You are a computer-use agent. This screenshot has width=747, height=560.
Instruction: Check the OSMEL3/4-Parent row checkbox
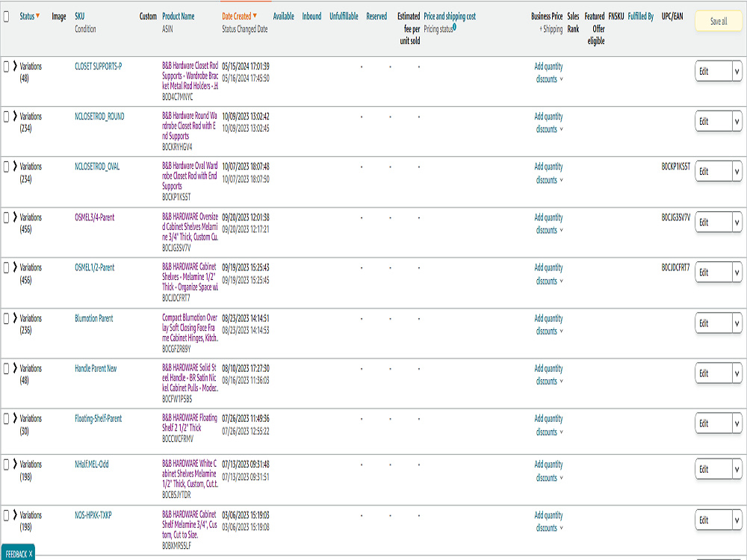pos(6,217)
